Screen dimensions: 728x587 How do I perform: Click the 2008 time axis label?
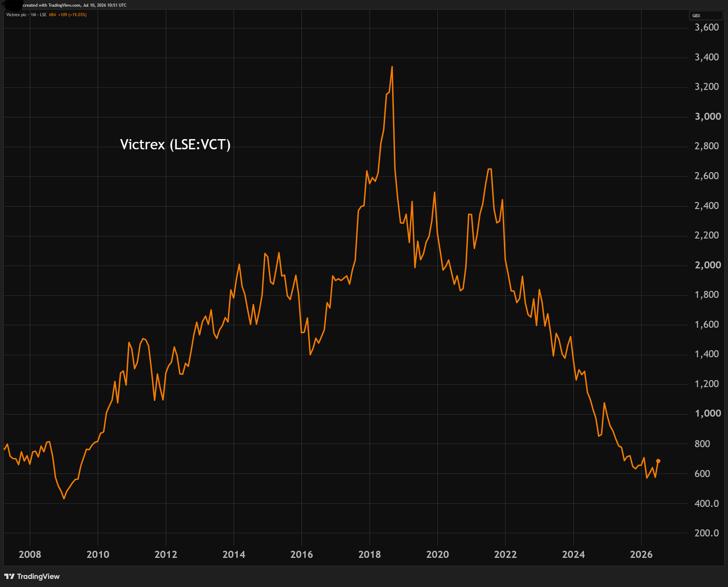30,554
